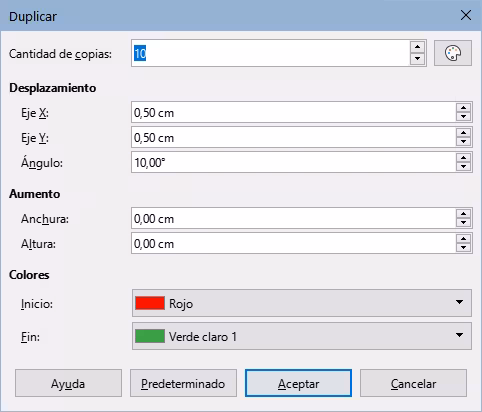The width and height of the screenshot is (482, 412).
Task: Reset values with Predeterminado button
Action: [x=183, y=383]
